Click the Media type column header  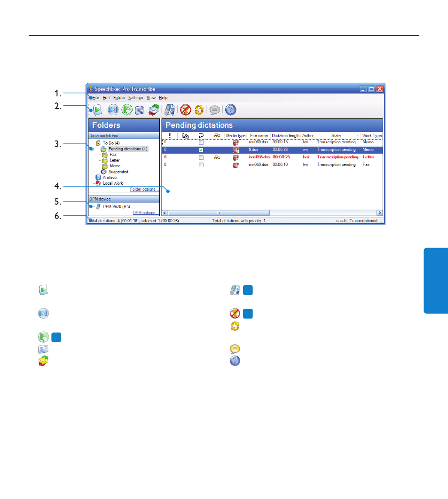(x=236, y=136)
